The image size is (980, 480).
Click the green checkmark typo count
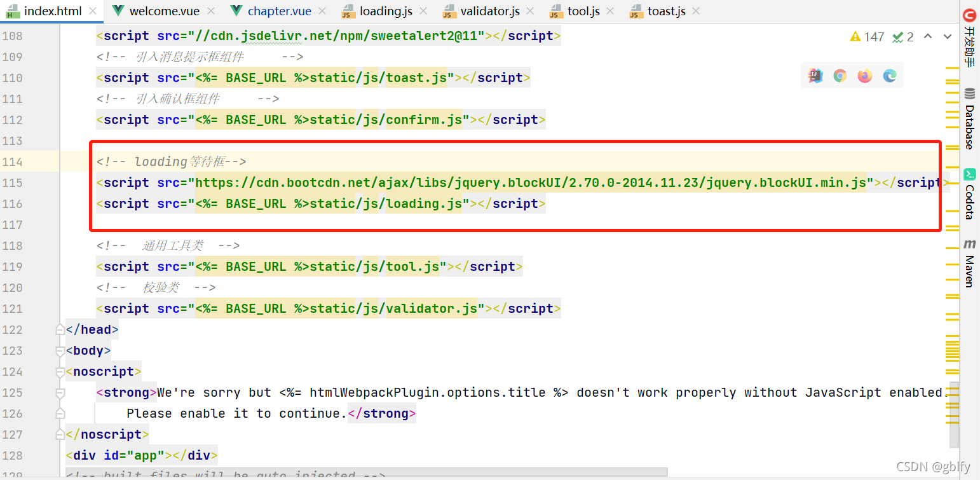click(902, 37)
